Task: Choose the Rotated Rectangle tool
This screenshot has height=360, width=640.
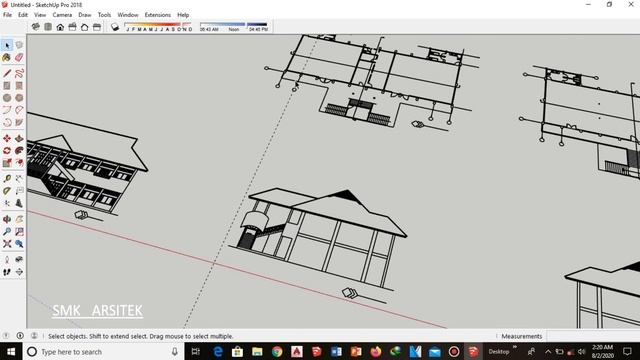Action: [x=19, y=86]
